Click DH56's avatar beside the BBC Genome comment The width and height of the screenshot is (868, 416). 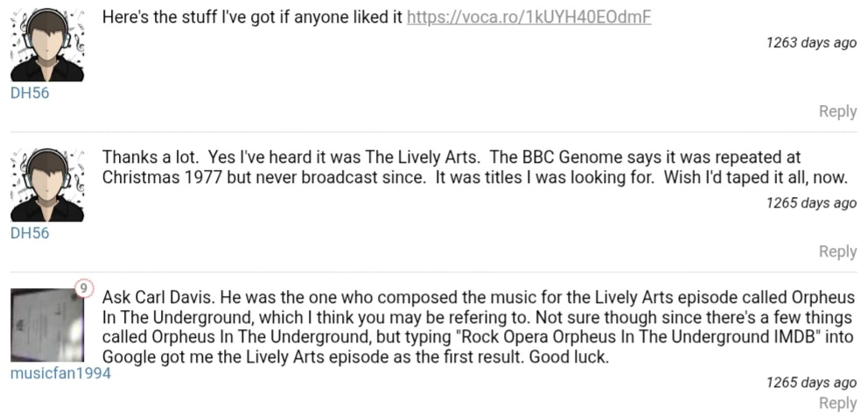pos(47,184)
